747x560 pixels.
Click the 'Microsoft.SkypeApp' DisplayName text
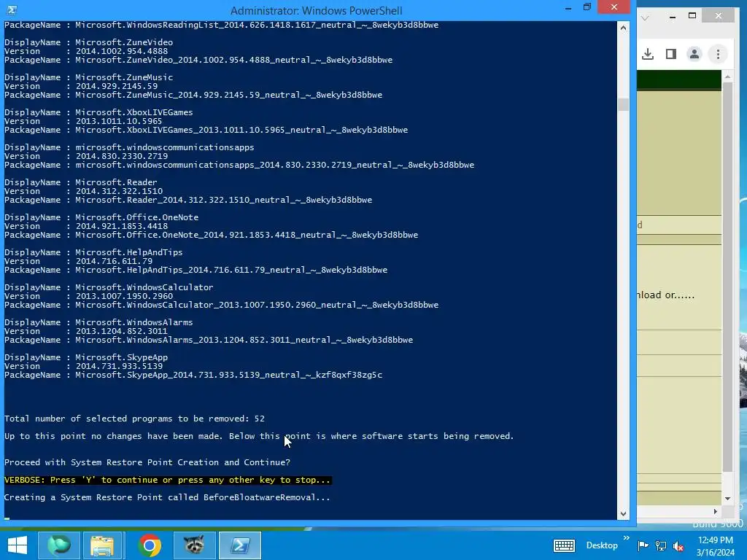tap(122, 357)
